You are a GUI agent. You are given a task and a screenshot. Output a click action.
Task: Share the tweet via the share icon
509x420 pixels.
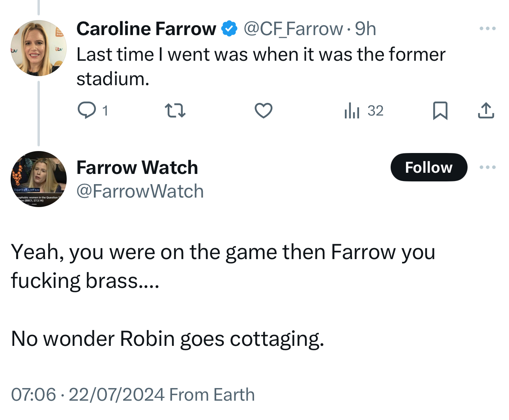[486, 110]
